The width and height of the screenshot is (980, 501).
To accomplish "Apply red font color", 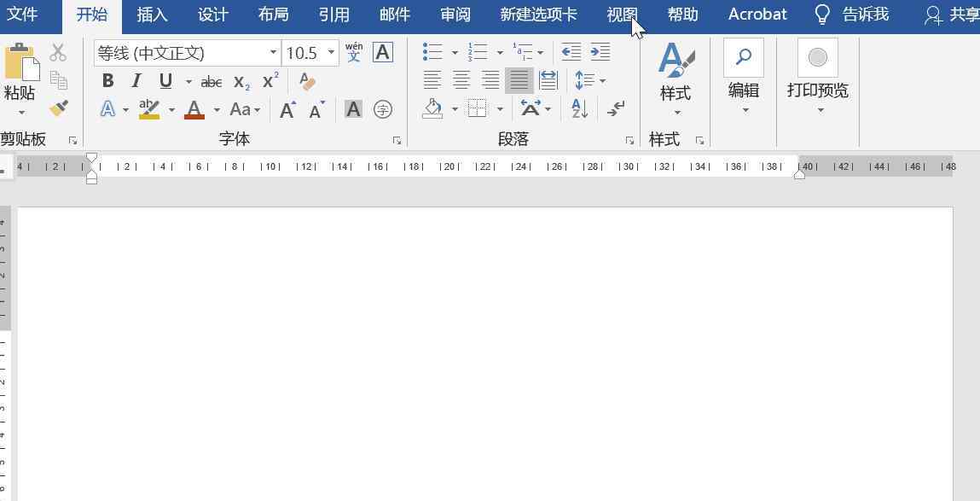I will point(194,110).
